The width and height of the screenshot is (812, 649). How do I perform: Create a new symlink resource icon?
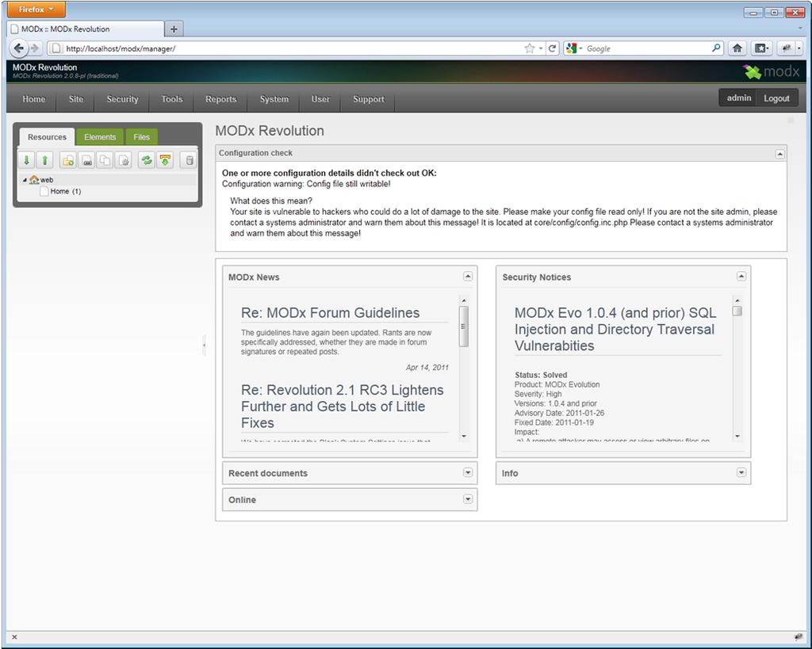pyautogui.click(x=105, y=160)
